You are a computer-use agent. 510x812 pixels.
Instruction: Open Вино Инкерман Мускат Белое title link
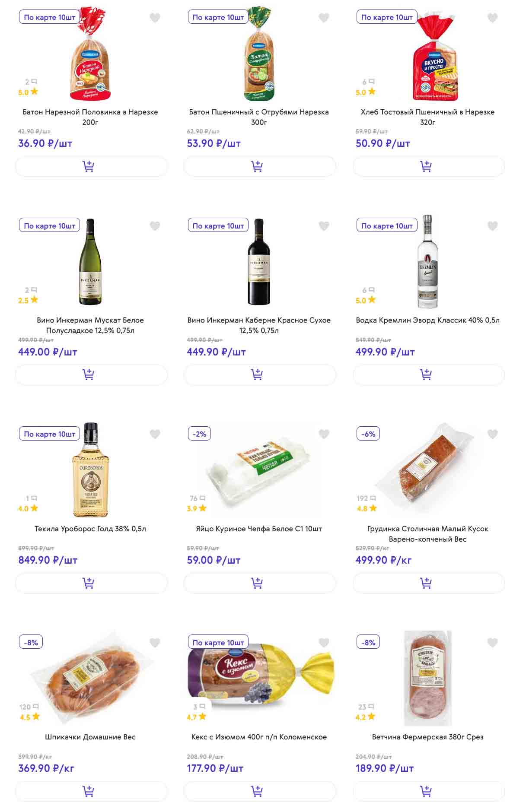coord(90,325)
